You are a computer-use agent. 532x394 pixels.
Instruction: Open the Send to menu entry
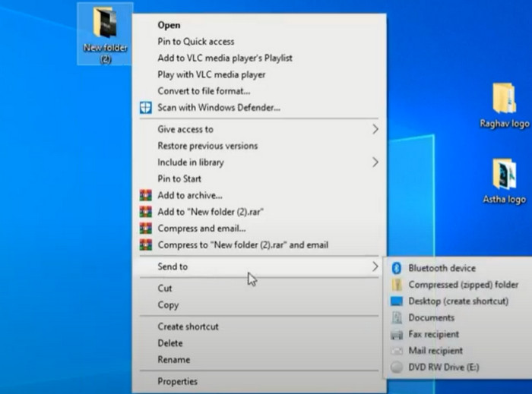[x=259, y=266]
